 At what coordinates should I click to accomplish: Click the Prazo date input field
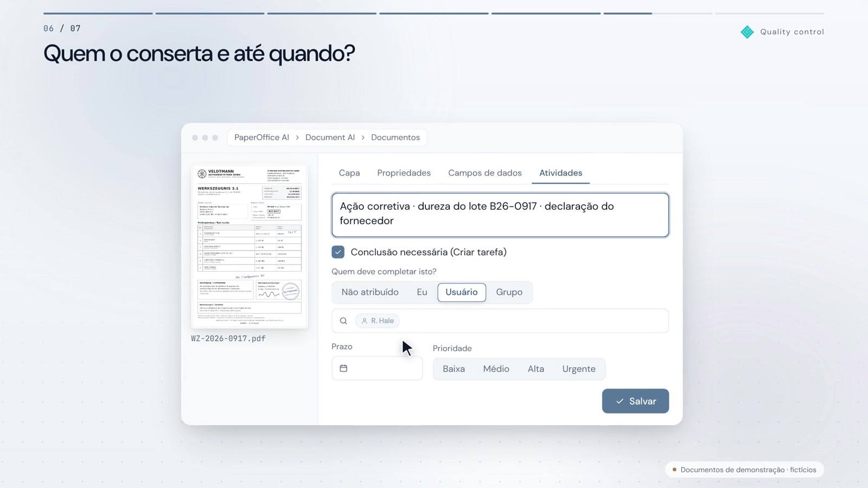coord(377,368)
